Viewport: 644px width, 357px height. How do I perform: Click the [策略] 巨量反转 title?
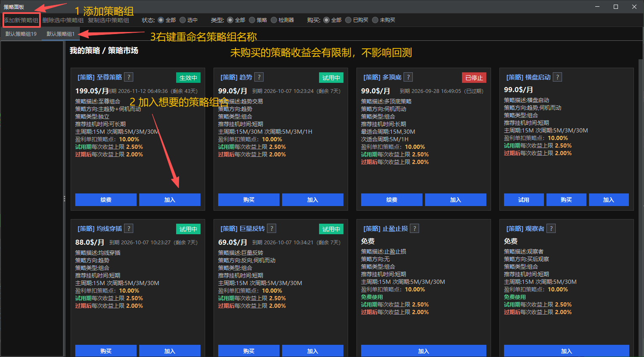coord(243,229)
